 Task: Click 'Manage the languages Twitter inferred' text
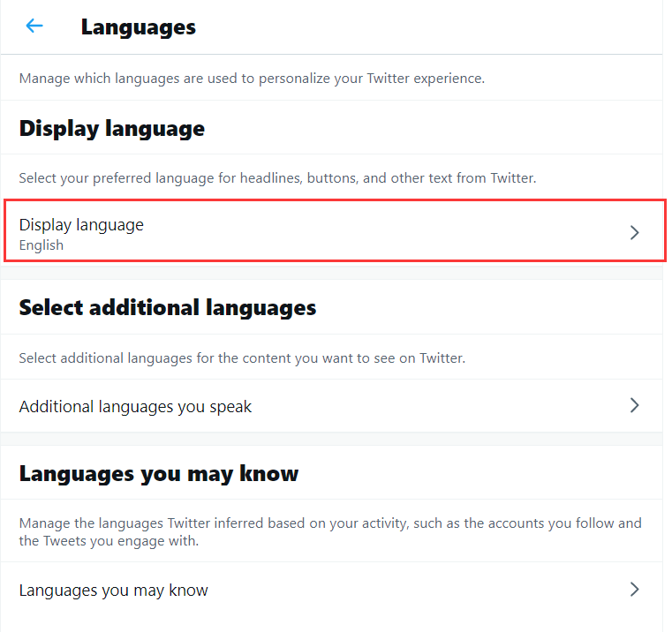(x=330, y=523)
